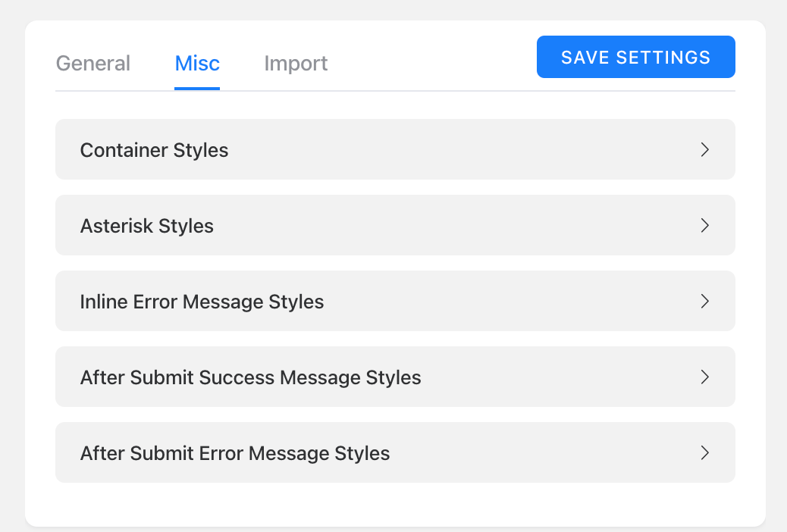Screen dimensions: 787x532
Task: Click the chevron on Inline Error Message Styles
Action: 704,301
